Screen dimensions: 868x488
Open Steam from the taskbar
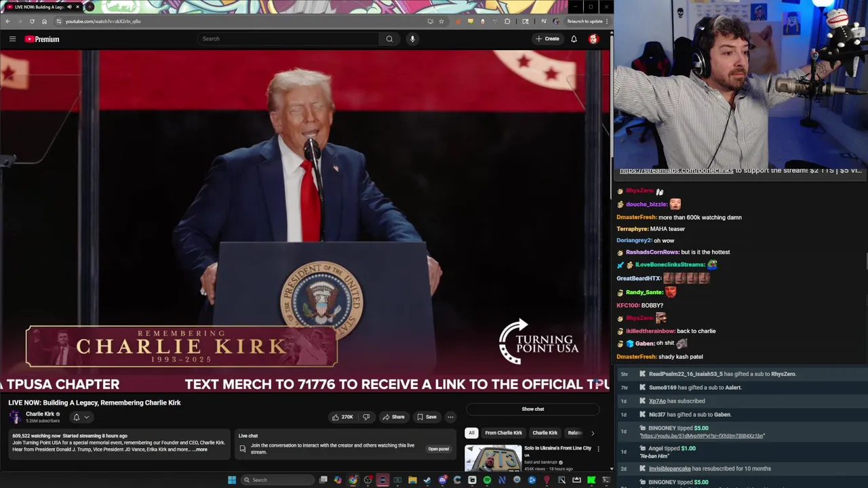pyautogui.click(x=427, y=480)
